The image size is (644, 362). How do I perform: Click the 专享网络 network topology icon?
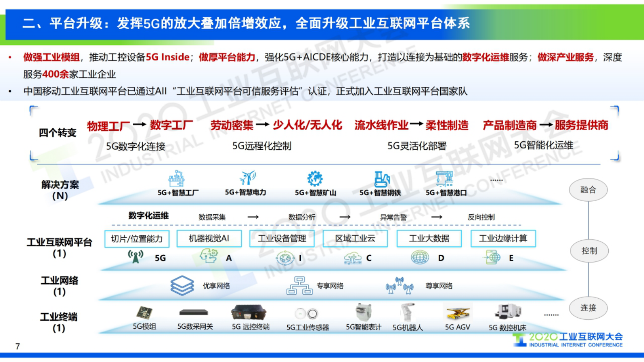coord(299,286)
